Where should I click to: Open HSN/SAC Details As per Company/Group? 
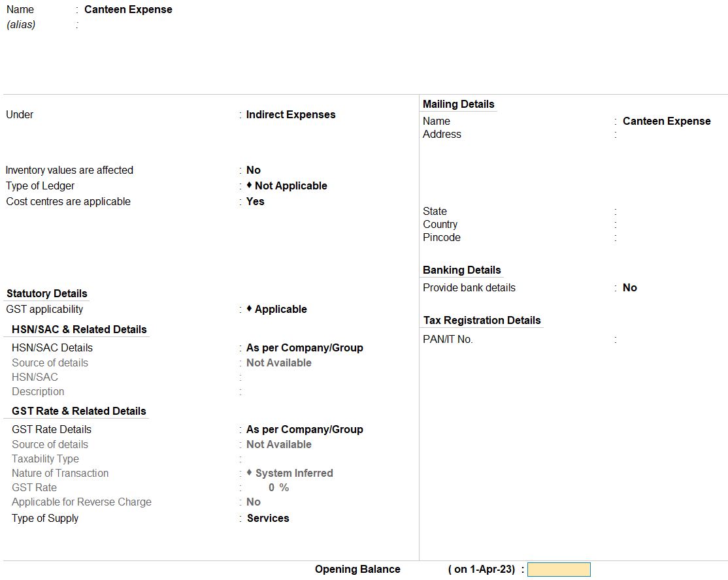point(305,348)
